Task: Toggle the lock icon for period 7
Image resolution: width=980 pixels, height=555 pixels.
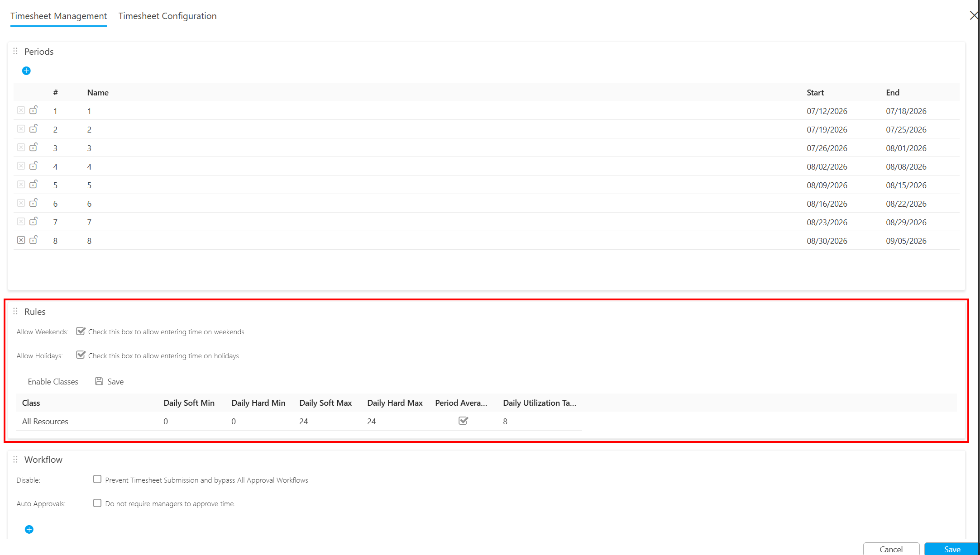Action: coord(33,221)
